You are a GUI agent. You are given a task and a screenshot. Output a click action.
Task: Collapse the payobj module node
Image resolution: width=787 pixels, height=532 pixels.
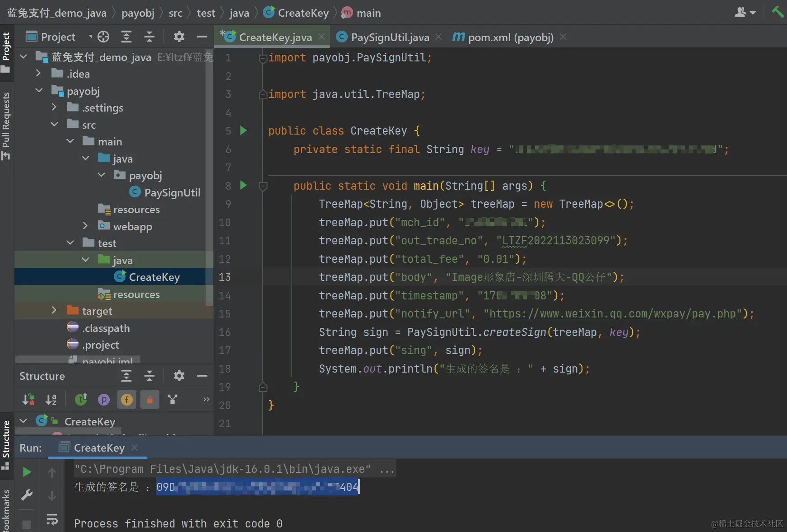(x=39, y=90)
